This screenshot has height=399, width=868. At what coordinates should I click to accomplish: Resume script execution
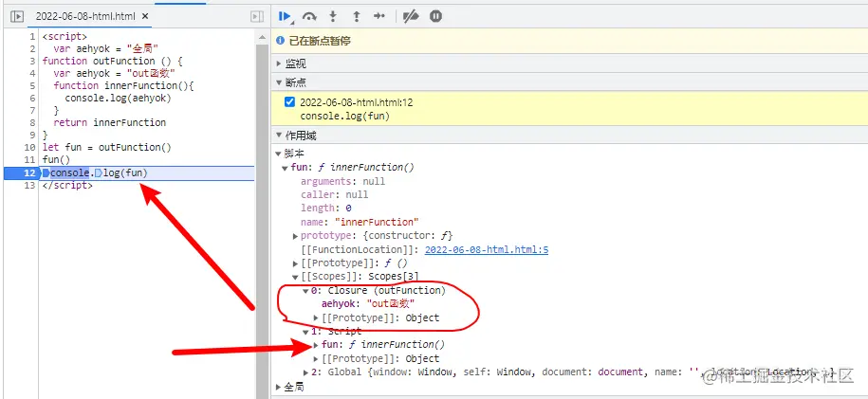pos(286,17)
